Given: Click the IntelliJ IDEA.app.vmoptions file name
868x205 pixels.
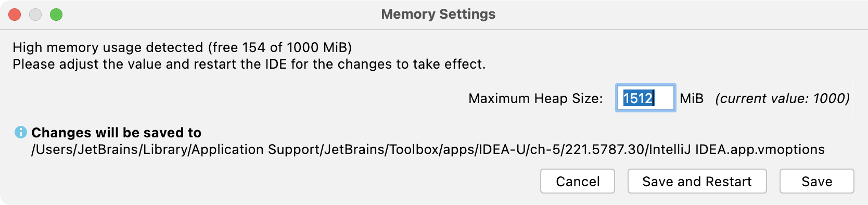Looking at the screenshot, I should [x=737, y=149].
